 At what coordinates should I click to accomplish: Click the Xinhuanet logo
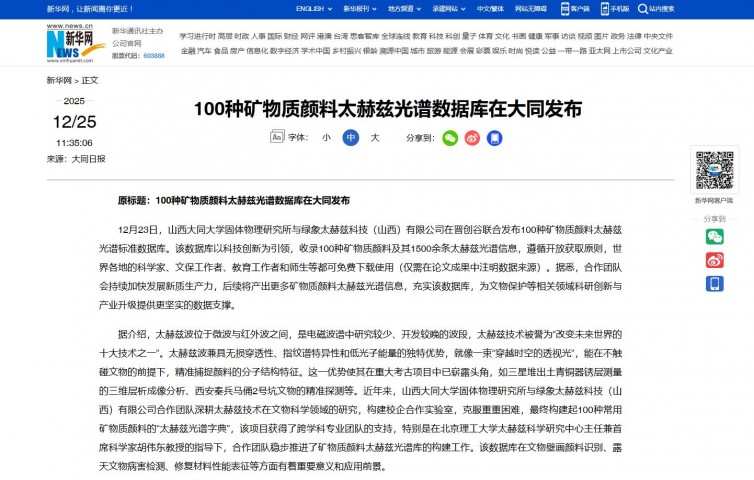point(75,43)
